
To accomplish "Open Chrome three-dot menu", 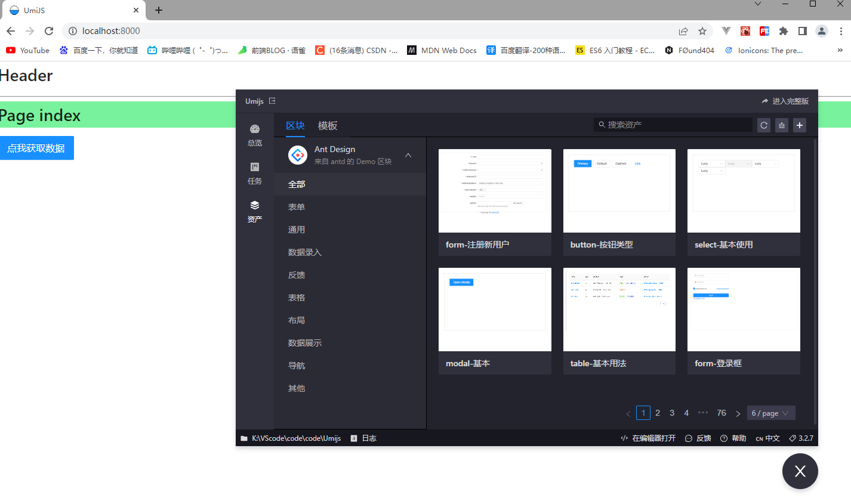I will (x=841, y=31).
